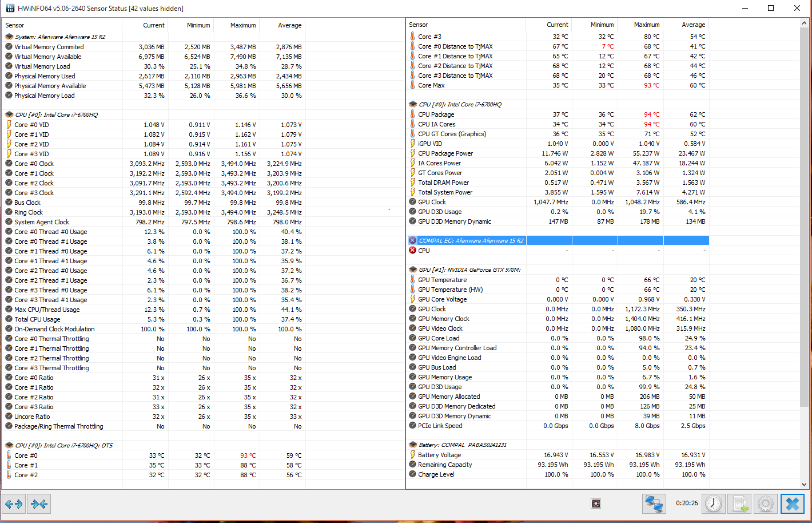Click the right panel vertical scrollbar track
The width and height of the screenshot is (812, 523).
tap(805, 253)
